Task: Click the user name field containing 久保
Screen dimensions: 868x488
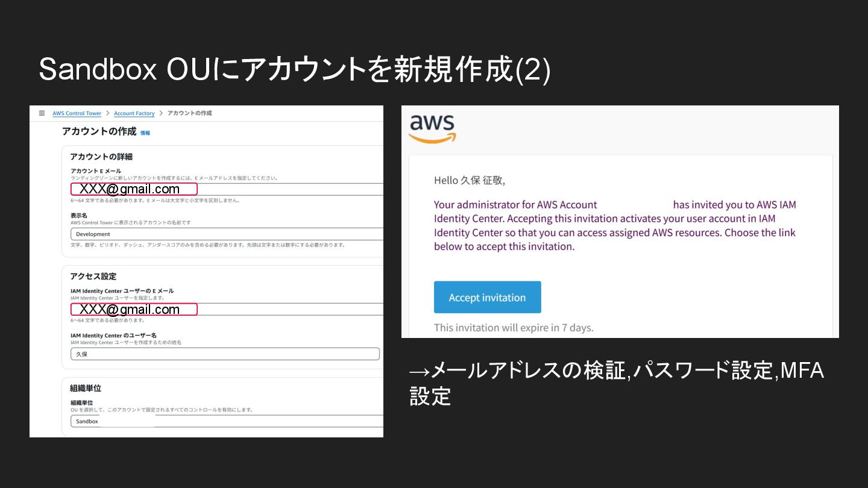Action: [x=224, y=354]
